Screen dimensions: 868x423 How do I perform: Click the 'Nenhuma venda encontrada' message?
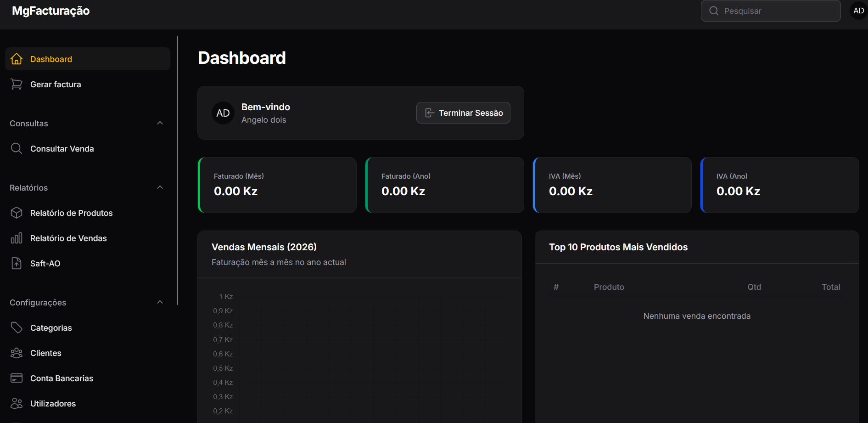pos(697,316)
